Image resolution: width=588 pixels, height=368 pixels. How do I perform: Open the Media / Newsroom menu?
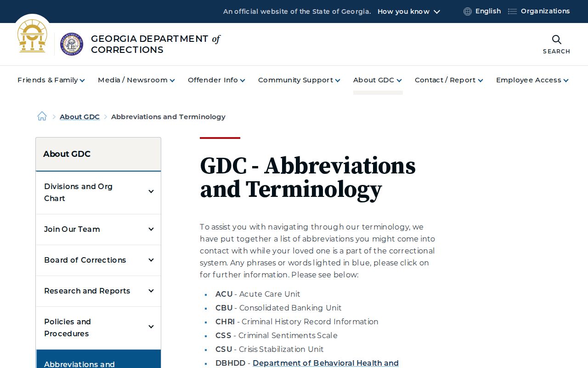click(136, 80)
